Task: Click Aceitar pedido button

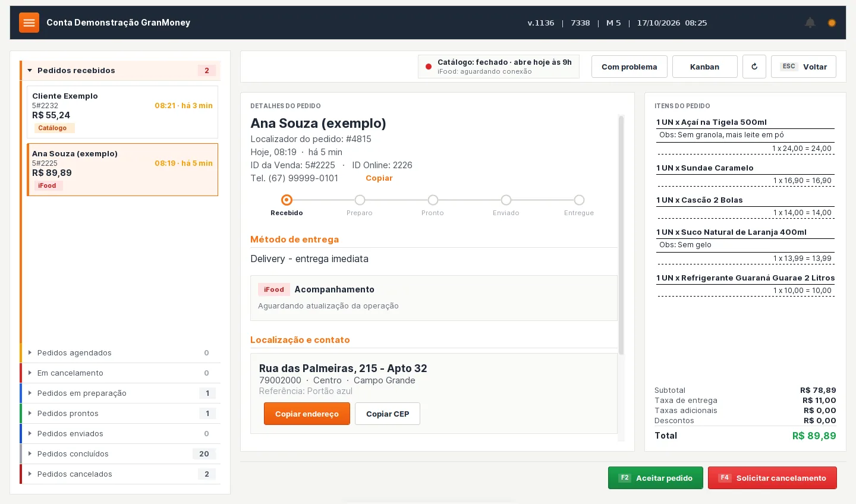Action: pyautogui.click(x=655, y=478)
